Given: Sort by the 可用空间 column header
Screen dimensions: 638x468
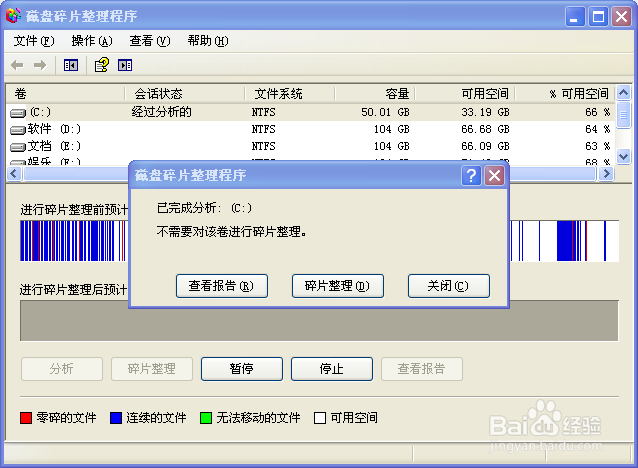Looking at the screenshot, I should tap(465, 94).
